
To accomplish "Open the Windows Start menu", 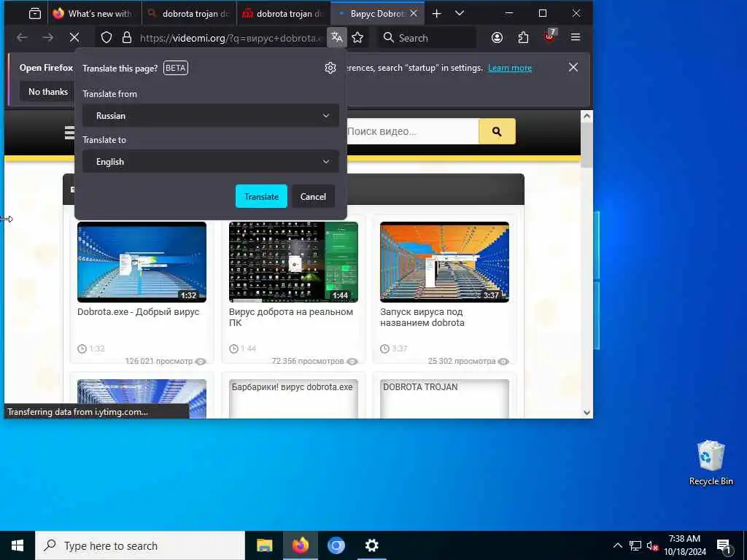I will tap(18, 545).
